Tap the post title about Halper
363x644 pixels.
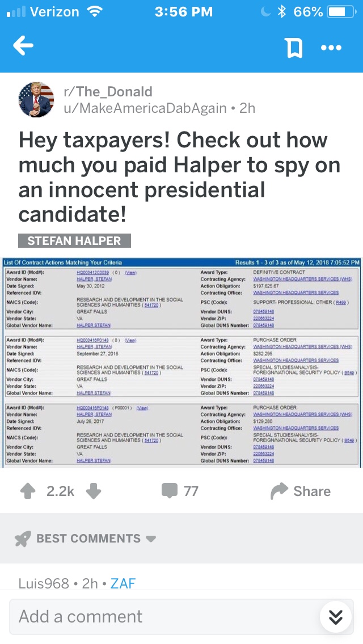point(179,177)
